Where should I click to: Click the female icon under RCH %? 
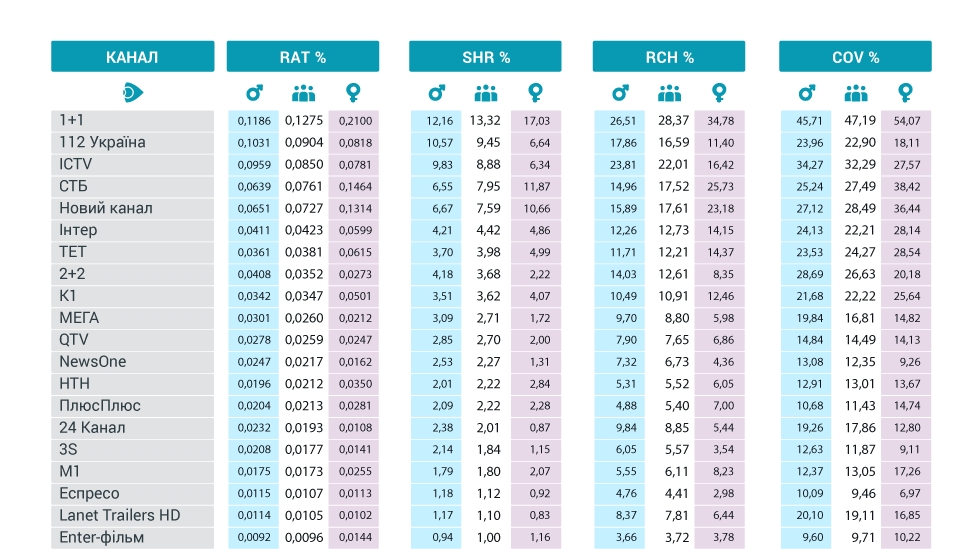[719, 93]
